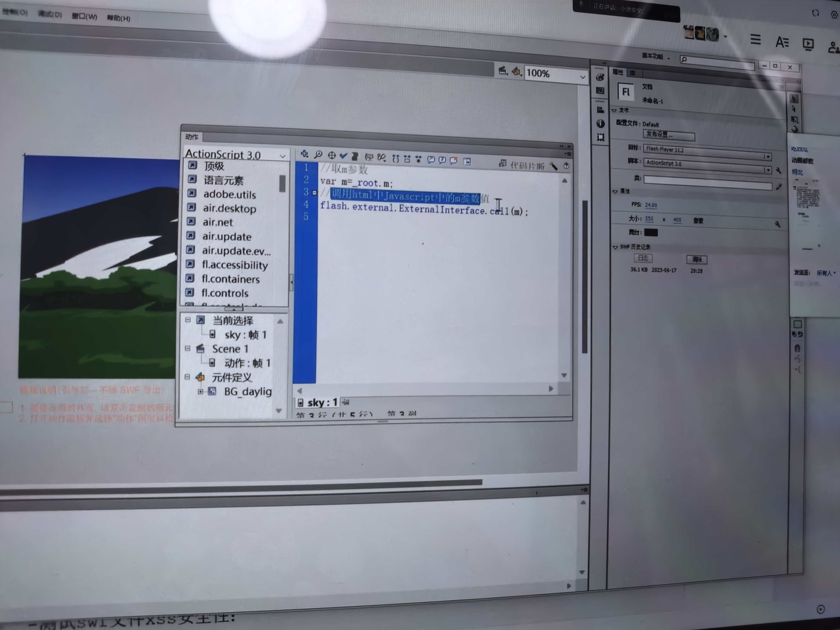Click the add new script item plus icon
Image resolution: width=840 pixels, height=630 pixels.
(x=304, y=154)
